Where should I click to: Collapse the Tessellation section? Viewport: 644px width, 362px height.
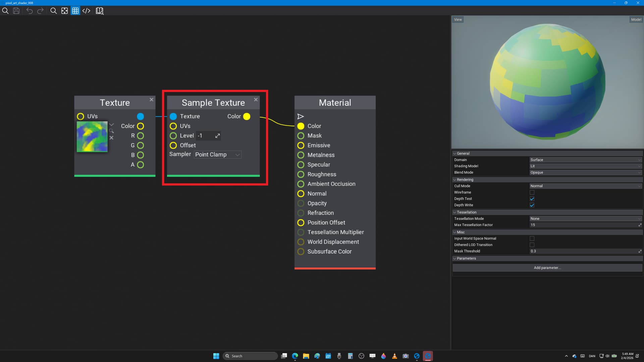click(455, 212)
